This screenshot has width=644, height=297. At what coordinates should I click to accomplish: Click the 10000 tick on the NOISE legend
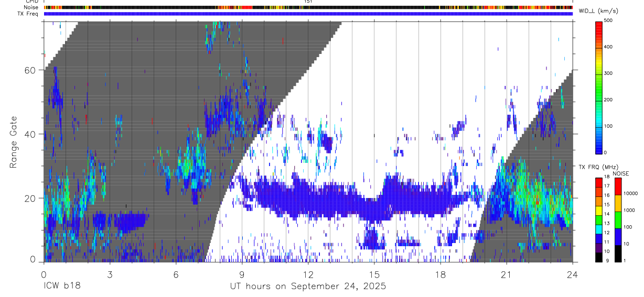tap(630, 194)
